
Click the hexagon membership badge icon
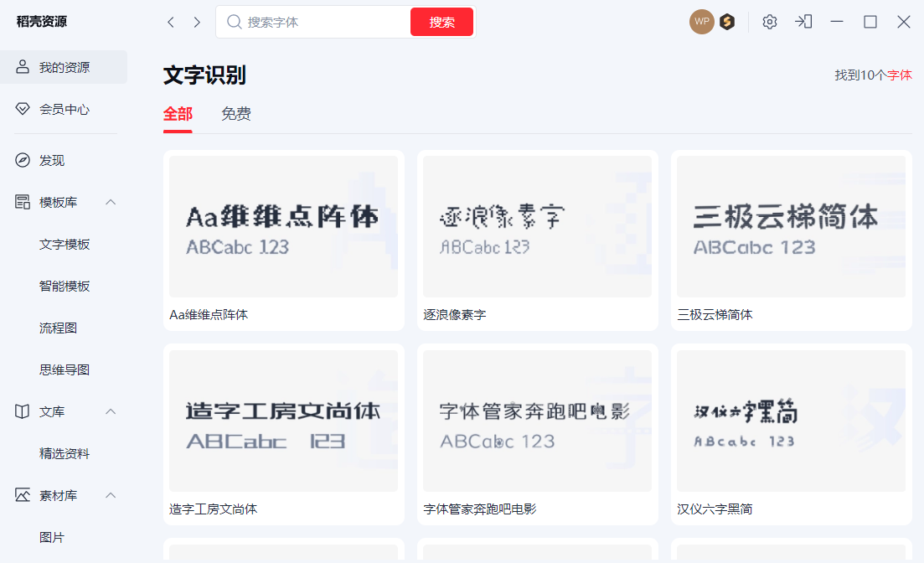[x=727, y=22]
